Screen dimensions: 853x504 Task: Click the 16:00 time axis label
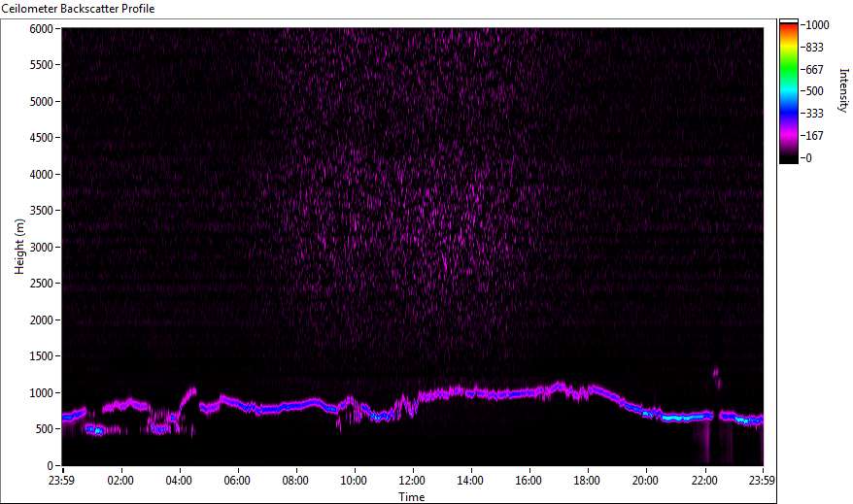[529, 481]
